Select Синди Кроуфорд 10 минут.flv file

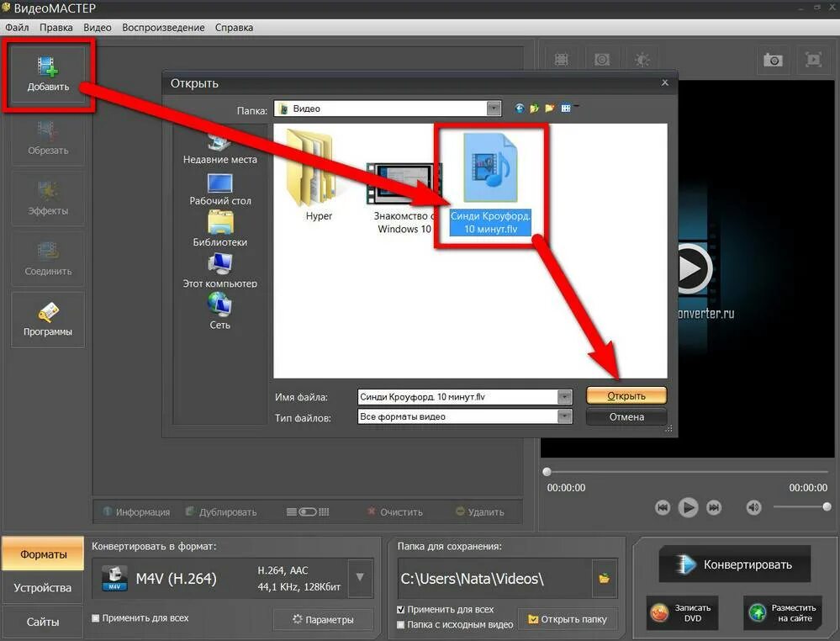[491, 184]
